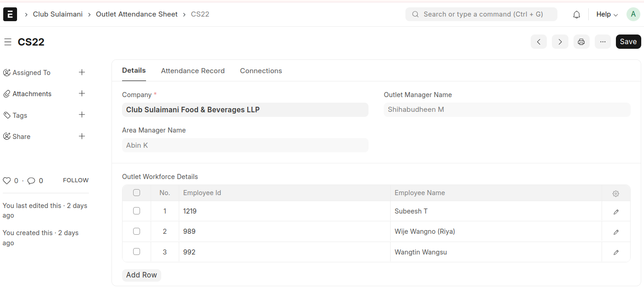
Task: Edit row 1 with pencil icon
Action: (616, 212)
